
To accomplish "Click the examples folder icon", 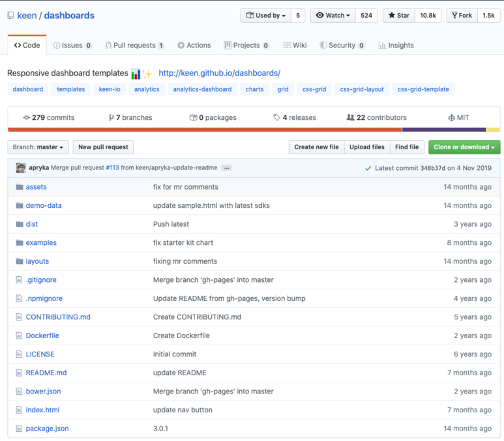I will [20, 243].
